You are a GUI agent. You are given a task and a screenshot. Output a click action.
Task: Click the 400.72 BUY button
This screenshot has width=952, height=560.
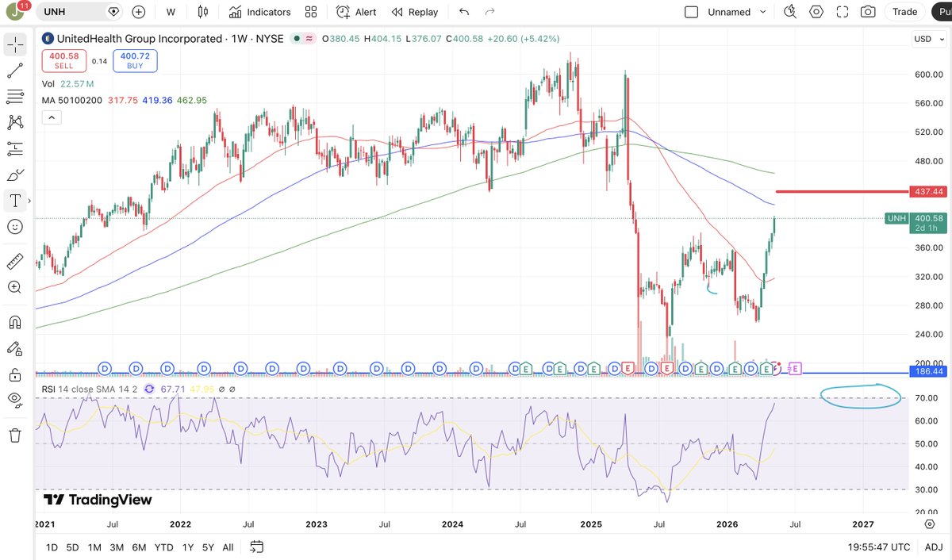tap(136, 60)
